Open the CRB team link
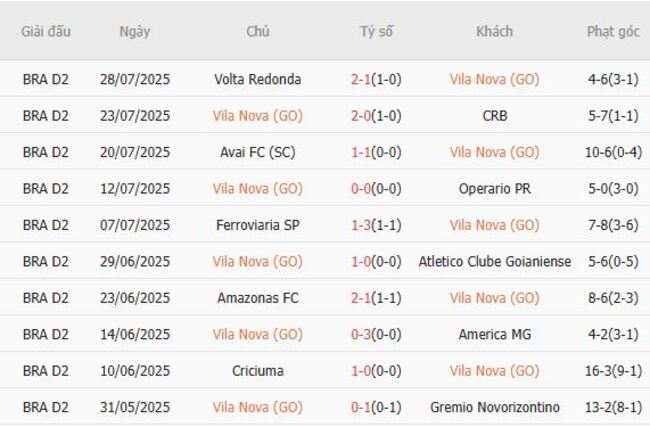This screenshot has height=427, width=650. 494,116
